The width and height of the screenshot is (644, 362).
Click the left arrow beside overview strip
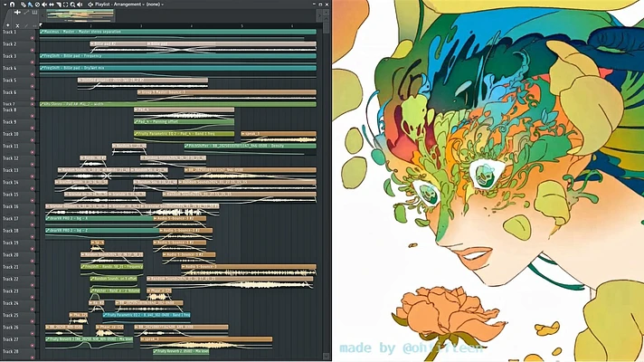pyautogui.click(x=43, y=15)
